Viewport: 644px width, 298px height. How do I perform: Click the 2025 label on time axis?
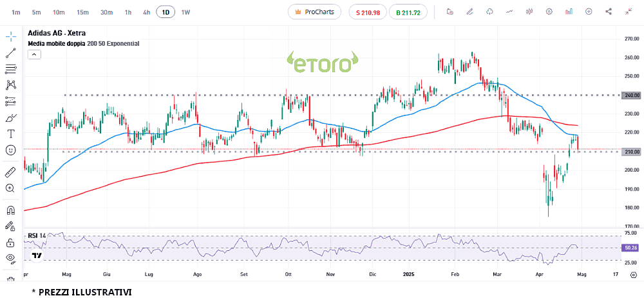pyautogui.click(x=410, y=273)
